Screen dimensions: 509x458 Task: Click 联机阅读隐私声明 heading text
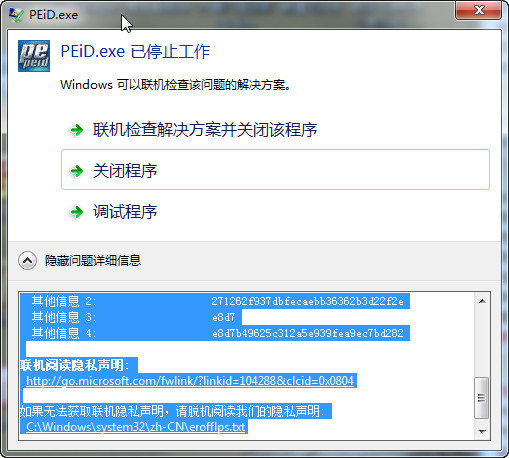click(74, 365)
